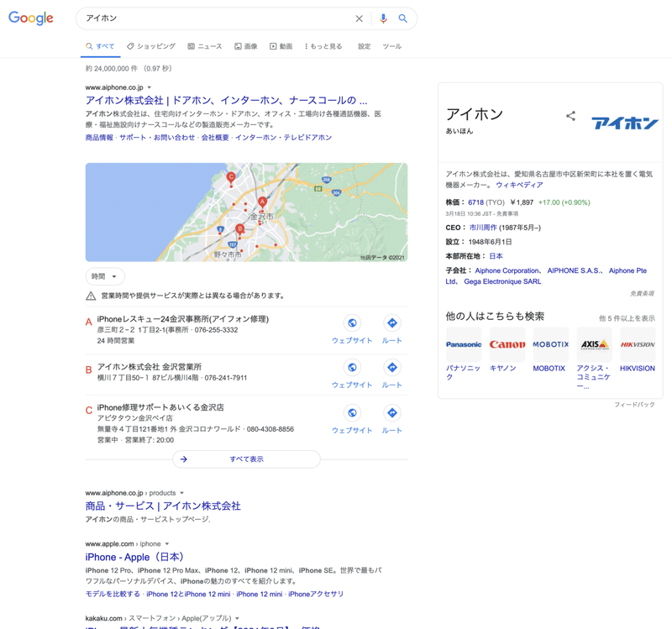Switch to the ショッピング tab
This screenshot has height=629, width=672.
pos(151,46)
